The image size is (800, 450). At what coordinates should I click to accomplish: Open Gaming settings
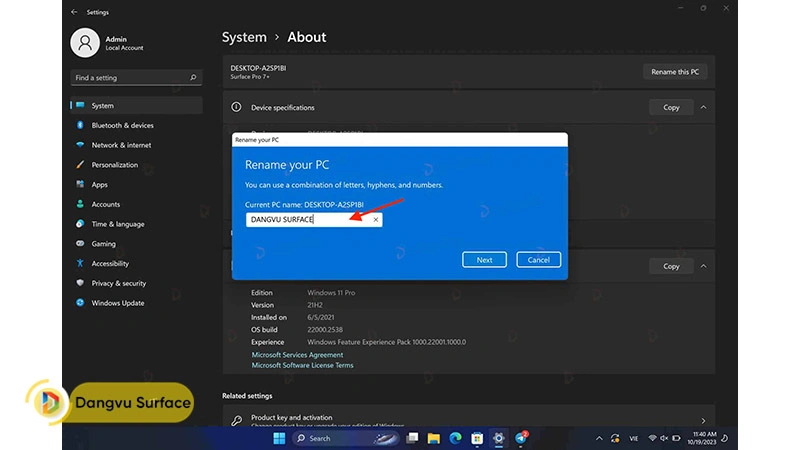136,244
